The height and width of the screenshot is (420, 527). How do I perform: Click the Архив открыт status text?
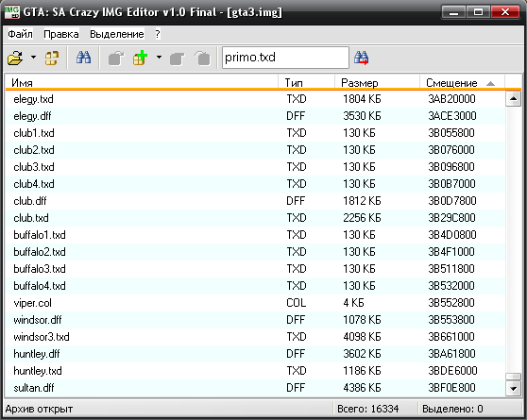click(39, 409)
